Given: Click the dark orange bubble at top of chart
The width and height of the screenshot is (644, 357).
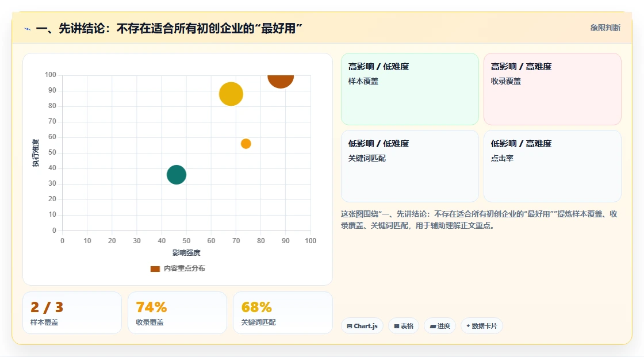Looking at the screenshot, I should point(281,81).
